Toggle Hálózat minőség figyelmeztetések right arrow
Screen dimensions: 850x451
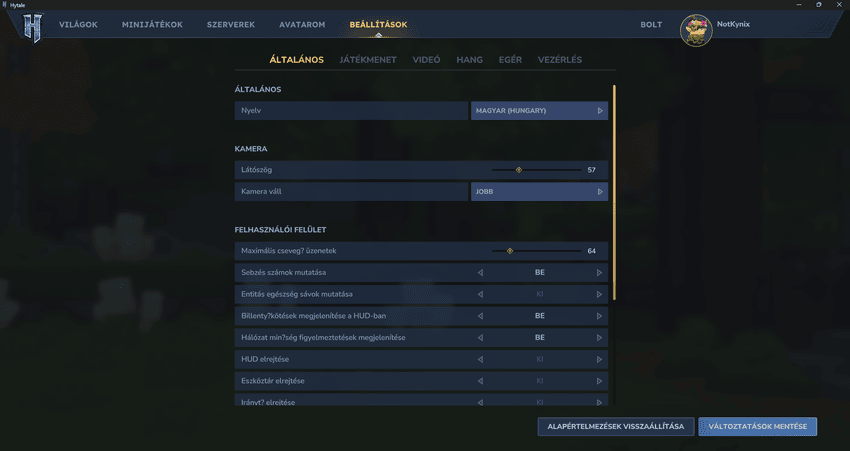coord(599,338)
